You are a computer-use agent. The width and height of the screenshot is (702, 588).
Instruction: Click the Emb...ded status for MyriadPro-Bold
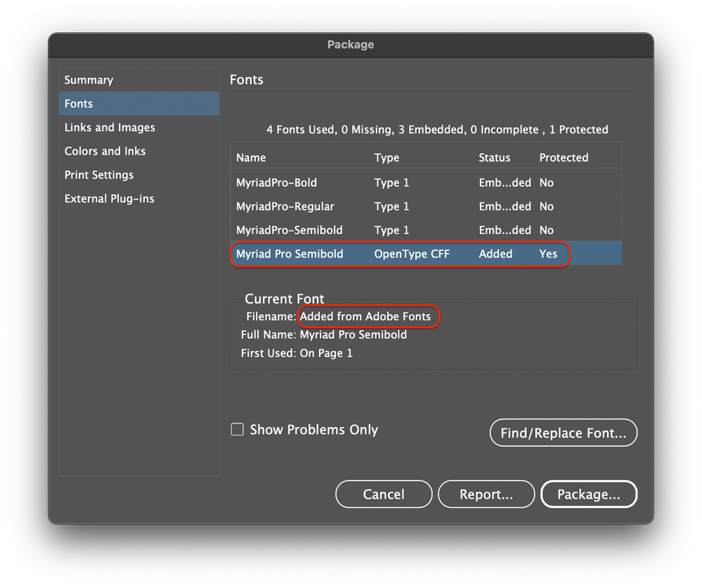coord(505,182)
